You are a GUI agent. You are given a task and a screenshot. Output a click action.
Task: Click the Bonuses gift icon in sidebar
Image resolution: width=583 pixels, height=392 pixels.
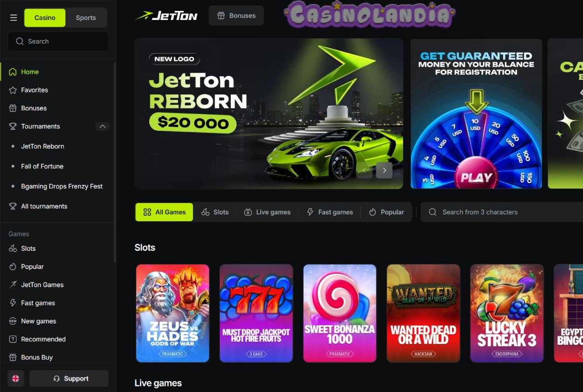[13, 108]
